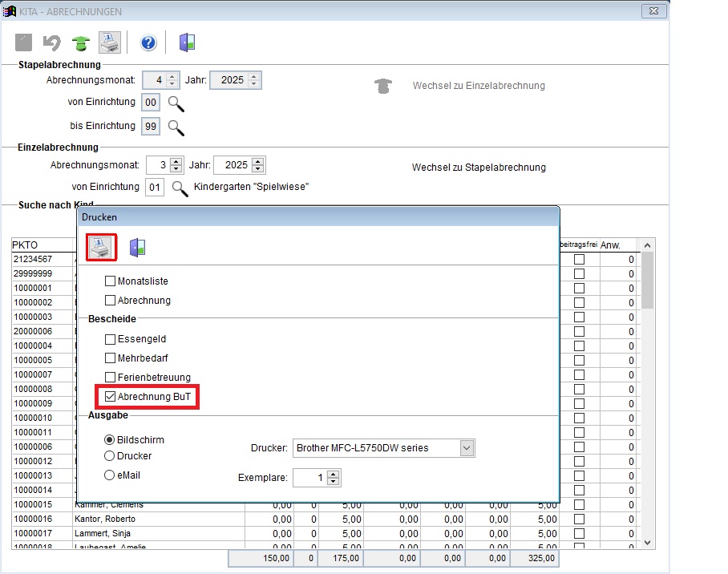Open search magnifier next to 'von Einrichtung' 00
Screen dimensions: 728x574
tap(176, 103)
